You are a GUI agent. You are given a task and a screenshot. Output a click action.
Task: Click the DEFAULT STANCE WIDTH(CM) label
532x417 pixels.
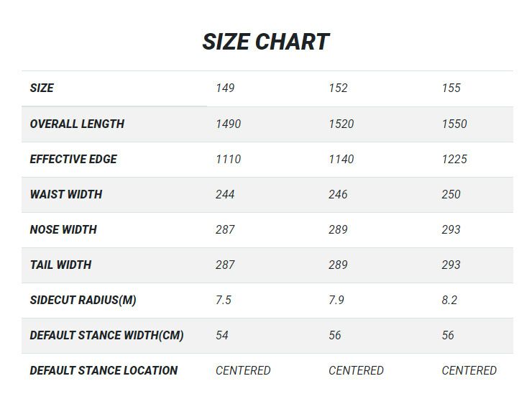coord(107,336)
